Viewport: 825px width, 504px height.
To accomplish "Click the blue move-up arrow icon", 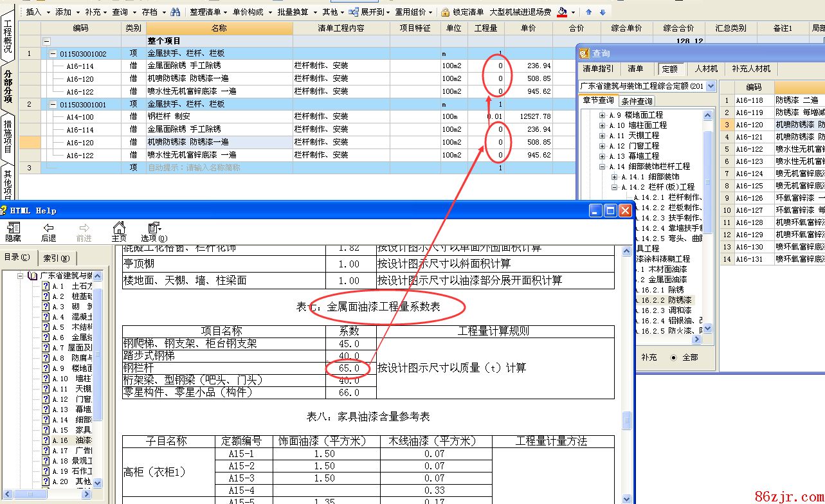I will click(x=588, y=12).
